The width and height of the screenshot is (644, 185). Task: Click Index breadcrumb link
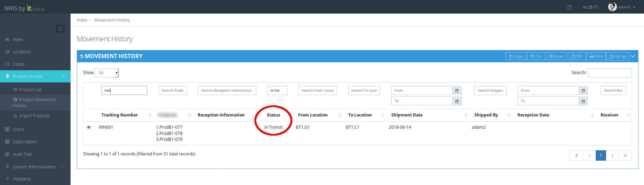point(82,20)
